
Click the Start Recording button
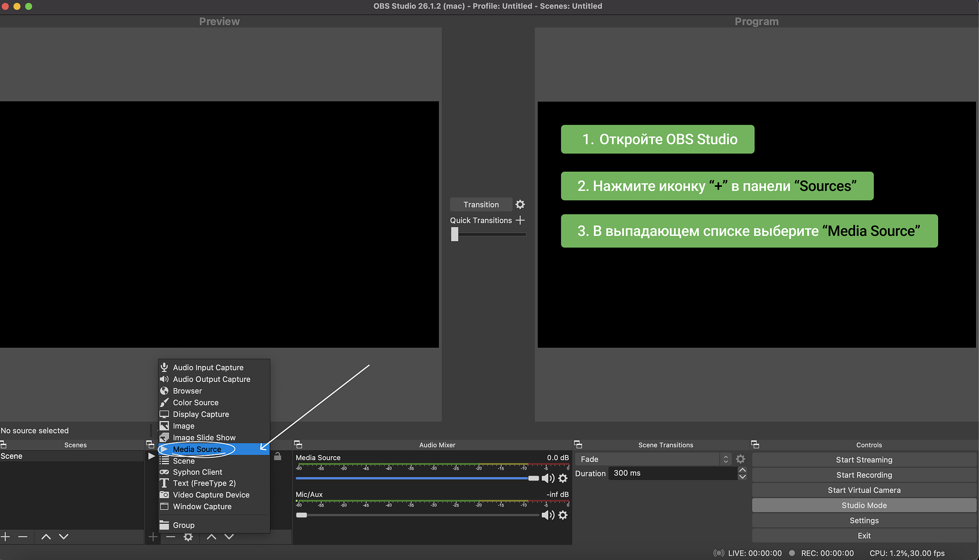click(x=863, y=475)
